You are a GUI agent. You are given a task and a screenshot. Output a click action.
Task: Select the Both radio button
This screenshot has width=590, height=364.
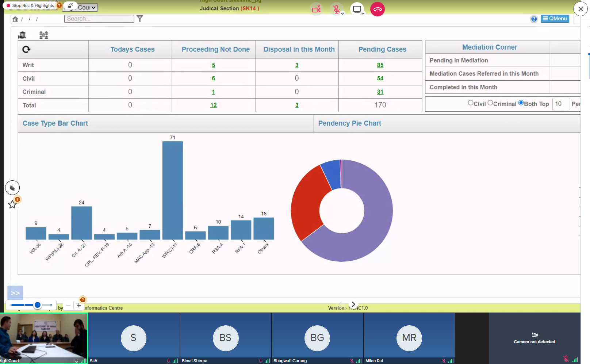pos(521,103)
